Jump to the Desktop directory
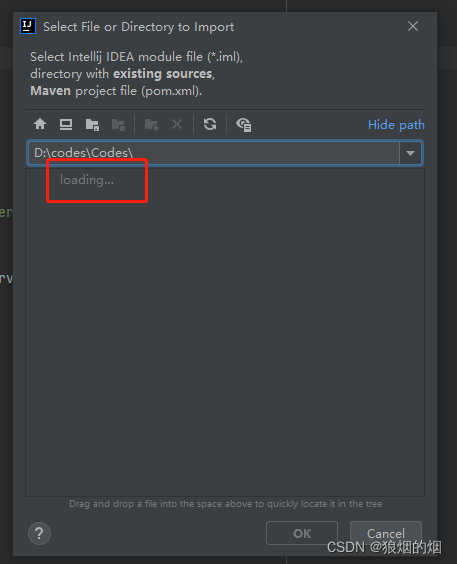The width and height of the screenshot is (457, 564). (x=66, y=124)
